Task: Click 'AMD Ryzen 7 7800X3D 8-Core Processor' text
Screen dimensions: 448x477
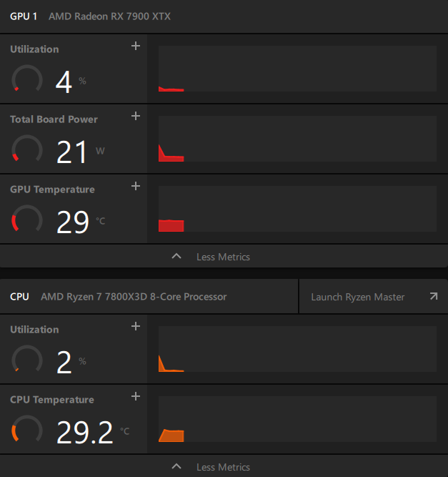Action: 134,297
